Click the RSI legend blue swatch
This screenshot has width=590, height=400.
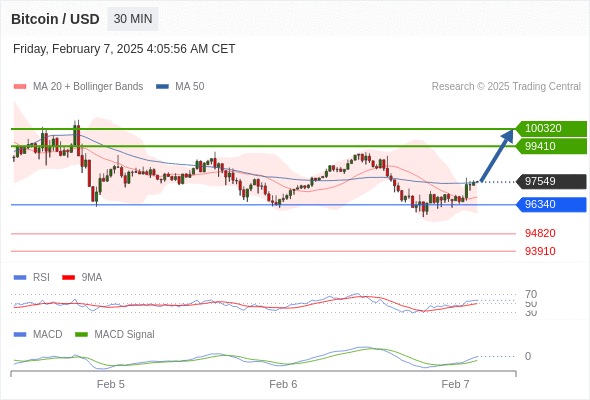[20, 278]
